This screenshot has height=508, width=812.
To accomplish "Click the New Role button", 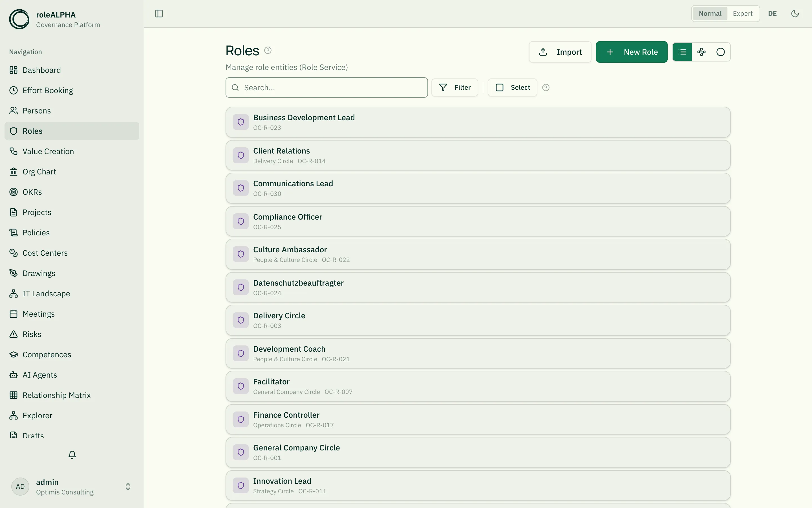I will pyautogui.click(x=632, y=52).
